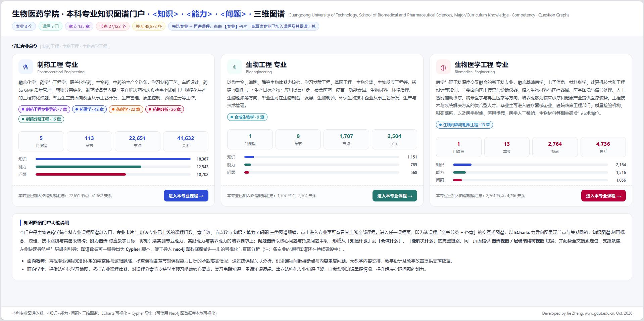Click the 能力 progress bar in 生物医学工程 card
The image size is (644, 321).
pos(531,172)
